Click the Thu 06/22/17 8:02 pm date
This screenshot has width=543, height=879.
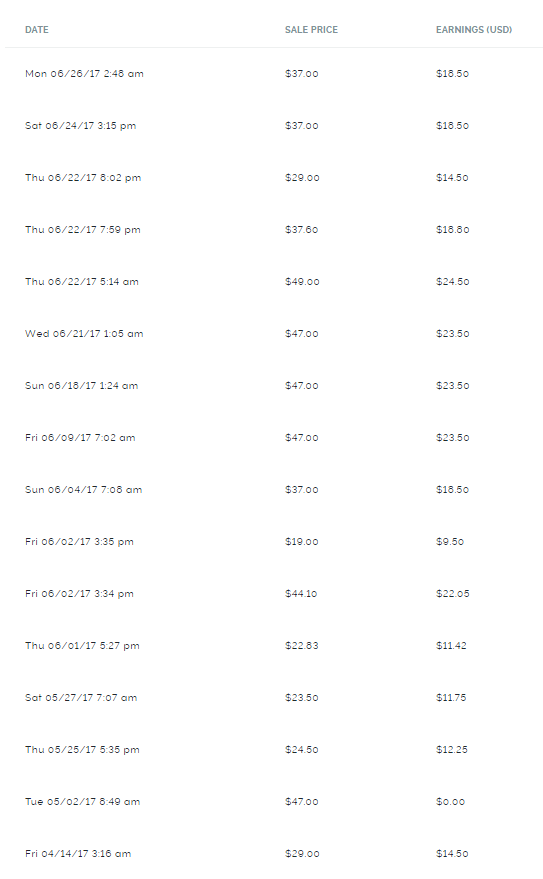(83, 178)
